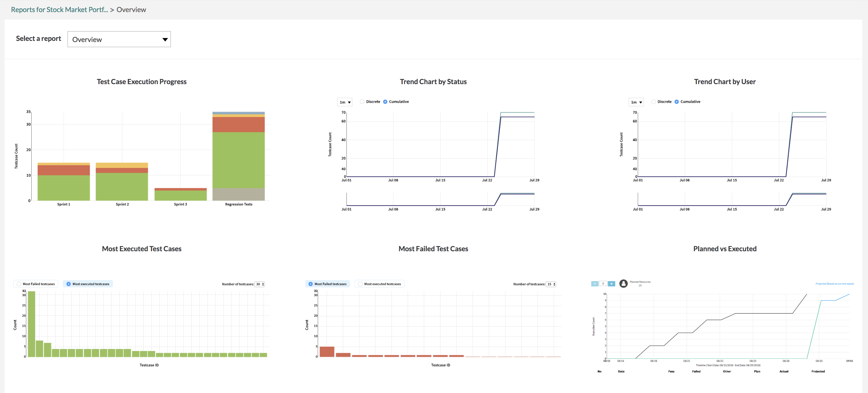Open 1m range dropdown in Trend Chart by User

pyautogui.click(x=636, y=102)
